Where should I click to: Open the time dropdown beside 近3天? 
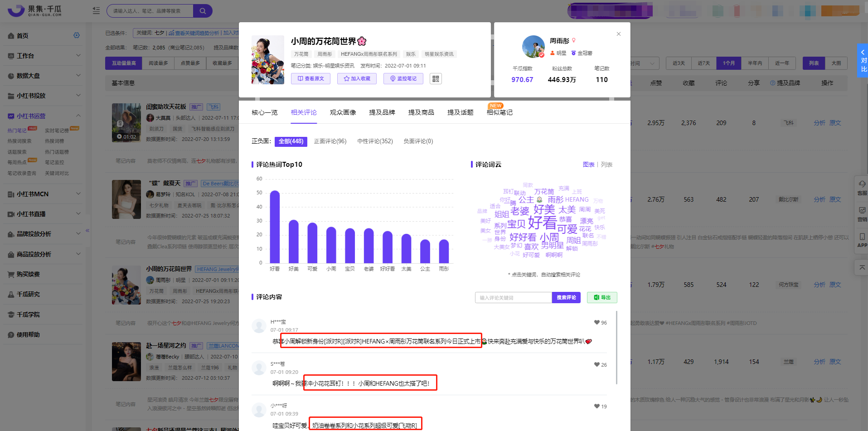pos(645,63)
